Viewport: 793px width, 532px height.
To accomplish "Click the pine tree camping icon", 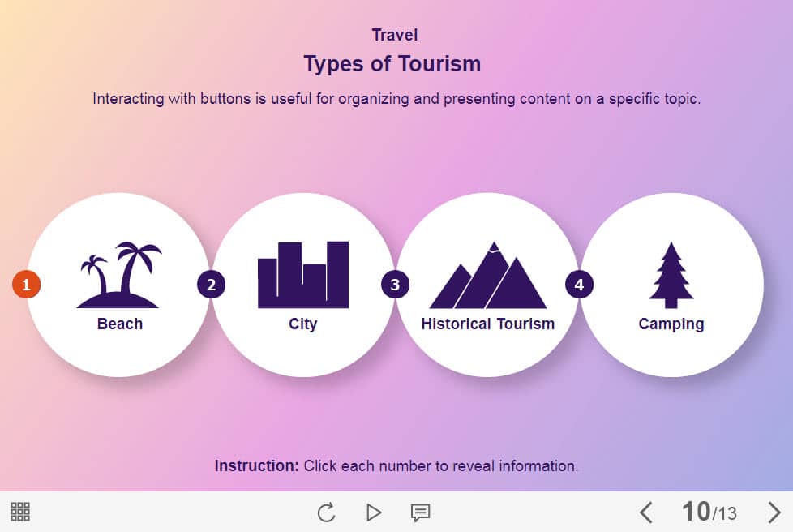I will pos(671,275).
